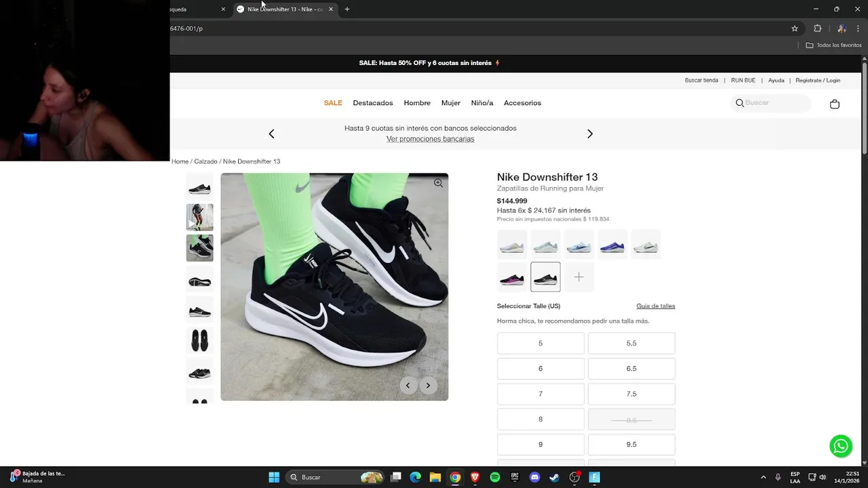Viewport: 868px width, 488px height.
Task: Go to Calzado breadcrumb
Action: [x=205, y=161]
